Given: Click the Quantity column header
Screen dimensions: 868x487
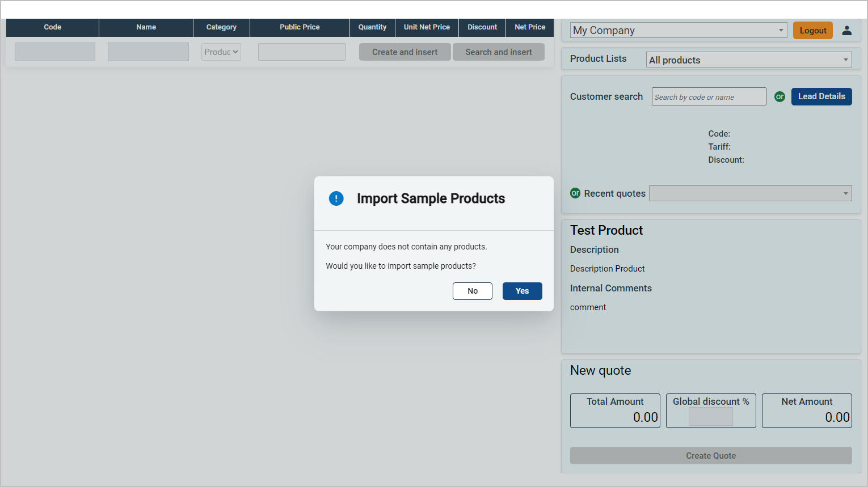Looking at the screenshot, I should tap(372, 27).
